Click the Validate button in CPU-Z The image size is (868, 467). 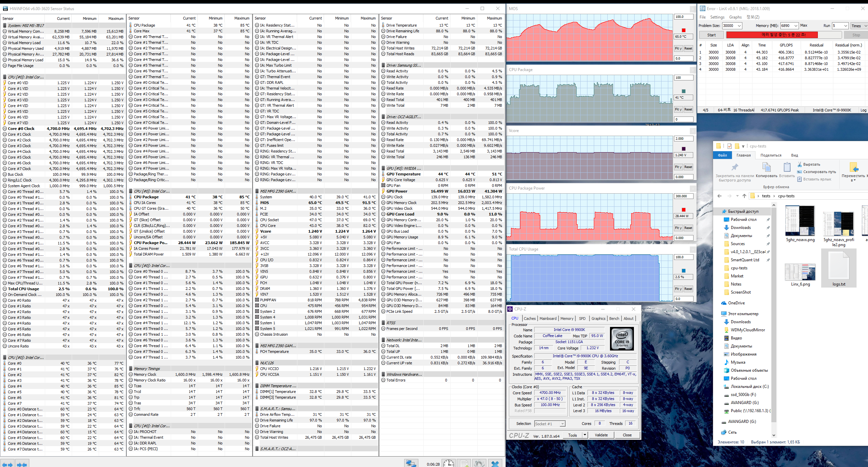601,435
